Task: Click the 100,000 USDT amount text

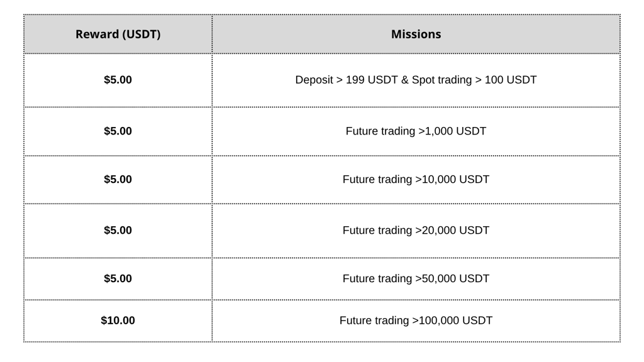Action: point(455,321)
